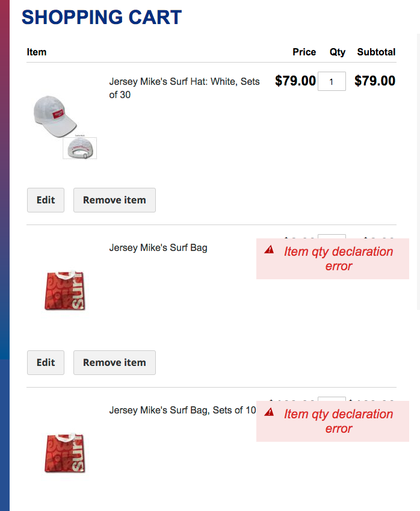Click the qty declaration error on the single Surf Bag
Image resolution: width=420 pixels, height=511 pixels.
pyautogui.click(x=339, y=259)
